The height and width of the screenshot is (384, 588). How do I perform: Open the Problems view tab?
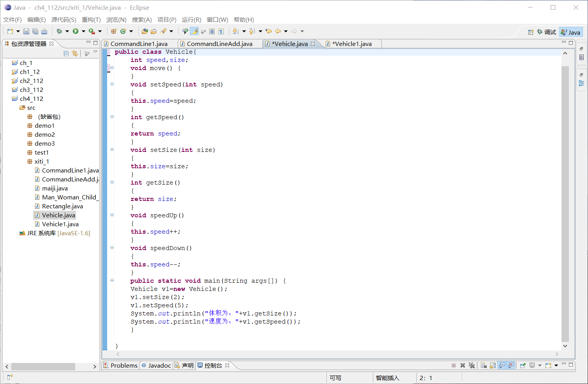(120, 365)
